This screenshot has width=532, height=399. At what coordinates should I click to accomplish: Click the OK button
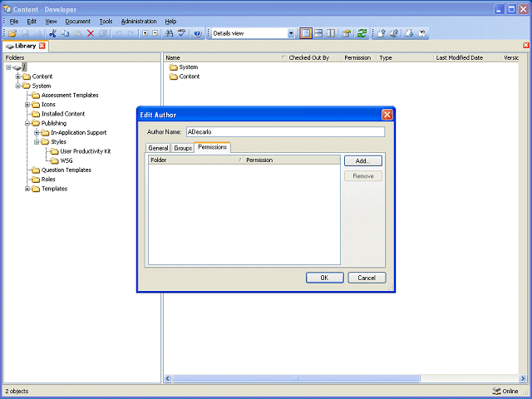coord(325,278)
